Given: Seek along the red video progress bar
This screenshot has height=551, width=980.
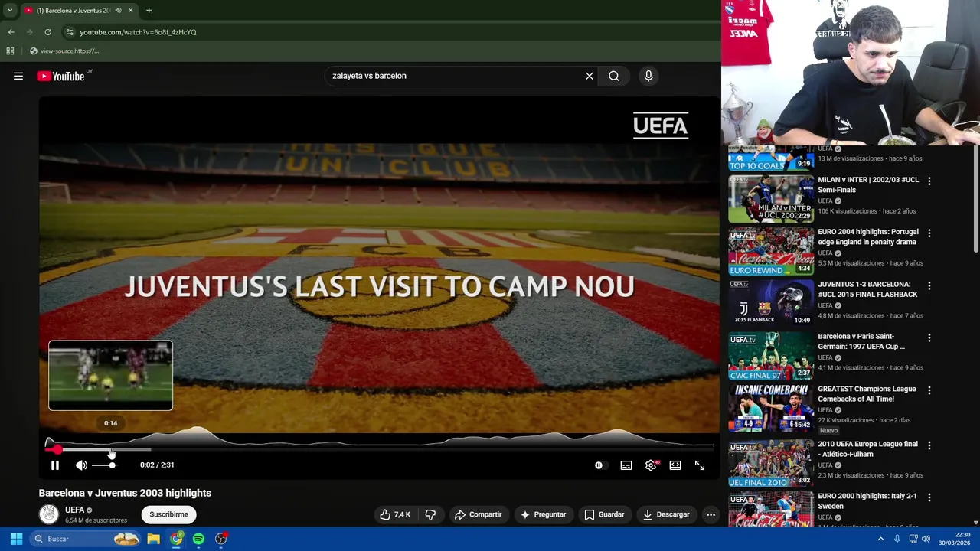Looking at the screenshot, I should point(380,449).
